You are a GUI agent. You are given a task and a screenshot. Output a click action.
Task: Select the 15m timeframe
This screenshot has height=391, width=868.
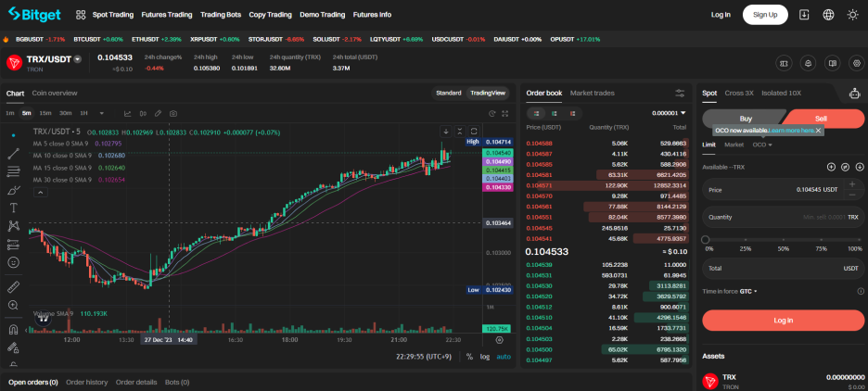45,113
